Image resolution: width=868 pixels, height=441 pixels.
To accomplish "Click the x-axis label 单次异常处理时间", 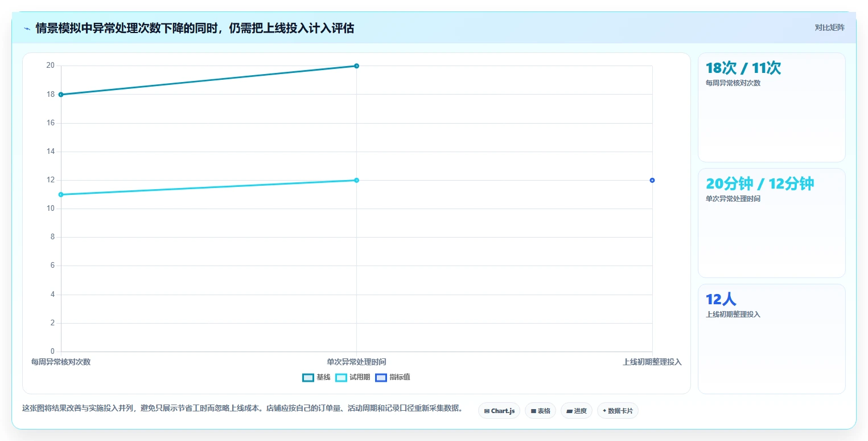I will [x=356, y=362].
